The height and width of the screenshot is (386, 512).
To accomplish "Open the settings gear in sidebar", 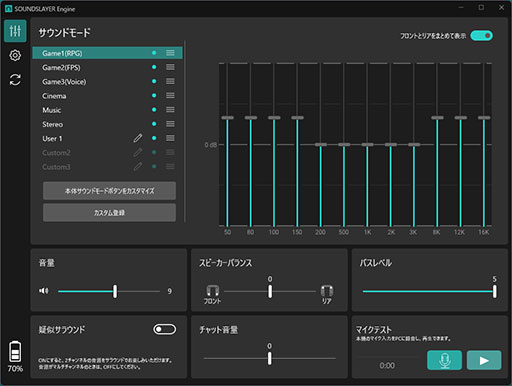I will [15, 55].
